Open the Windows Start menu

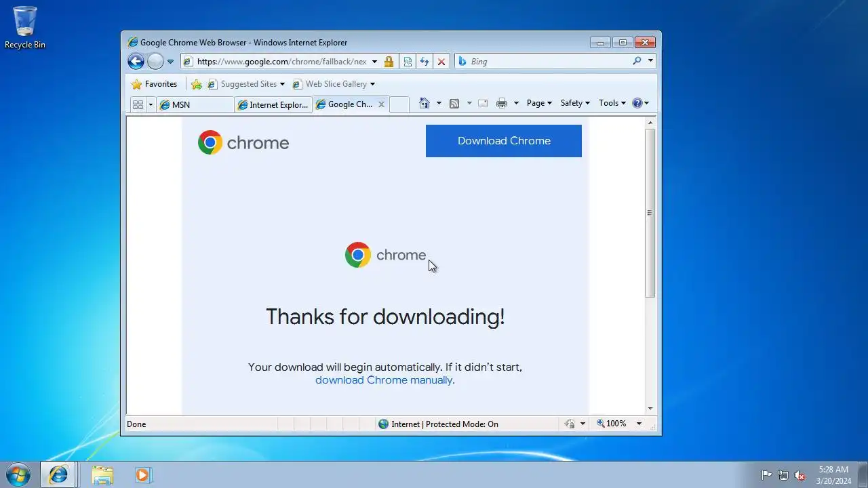(18, 474)
